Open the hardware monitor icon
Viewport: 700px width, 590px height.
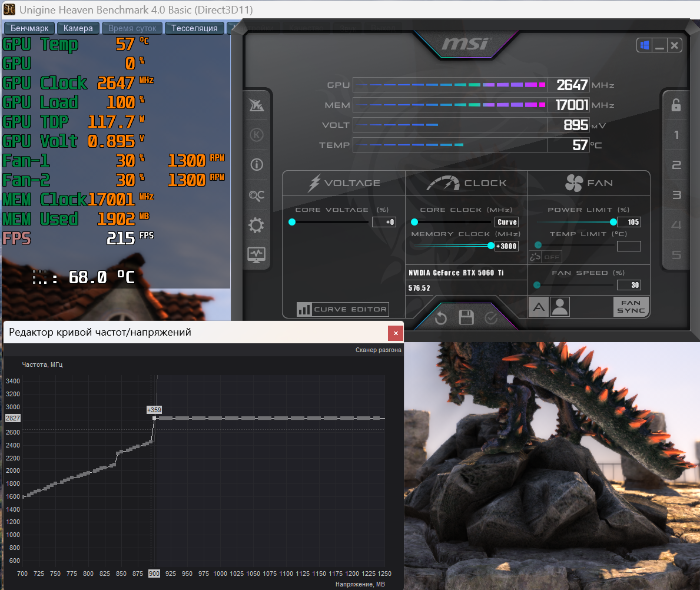click(256, 255)
